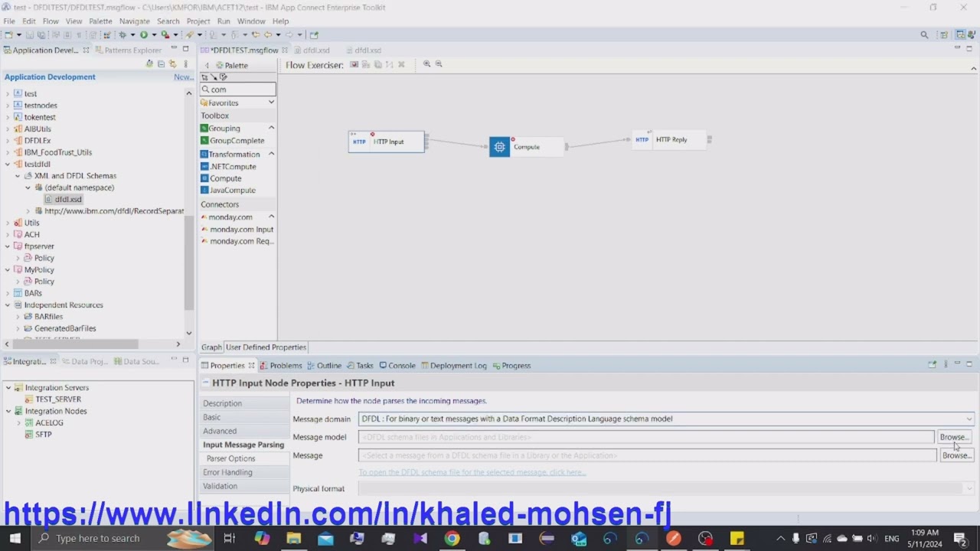Start the Flow Exerciser recording icon
Viewport: 980px width, 551px height.
point(354,65)
